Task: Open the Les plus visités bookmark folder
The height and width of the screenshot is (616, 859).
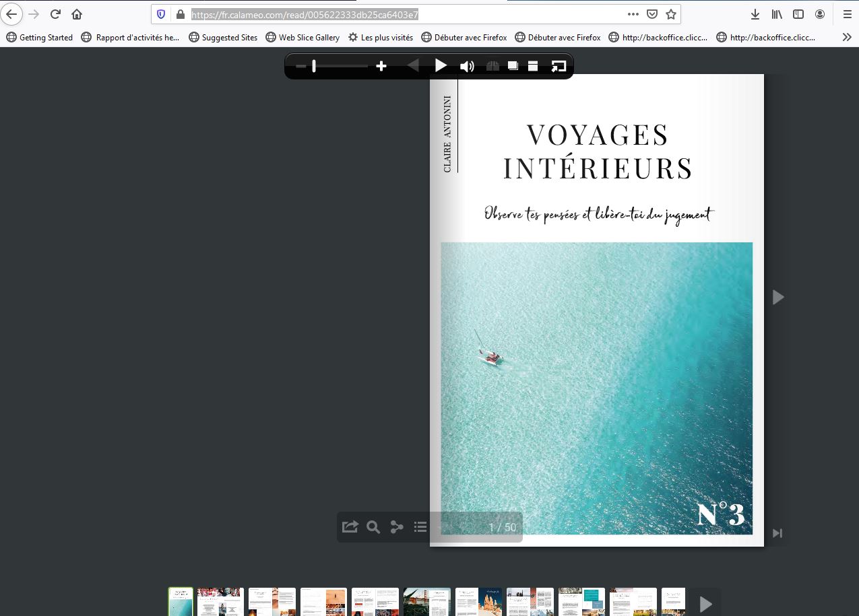Action: (380, 38)
